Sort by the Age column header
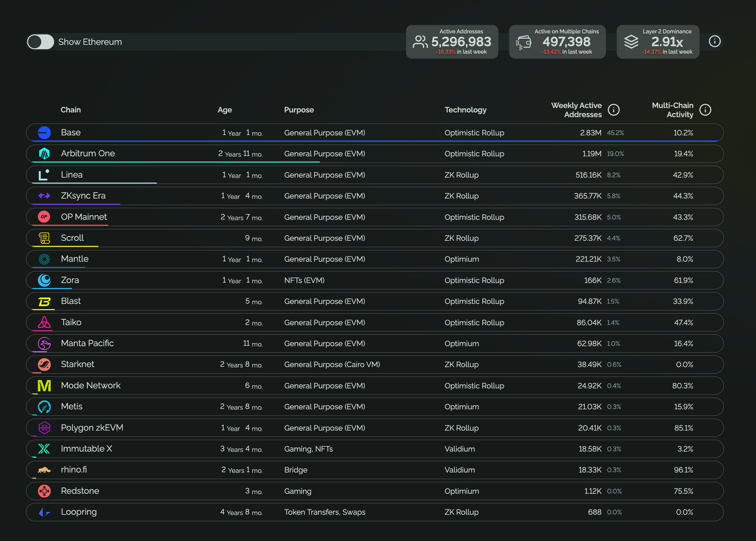Viewport: 756px width, 541px height. [225, 110]
